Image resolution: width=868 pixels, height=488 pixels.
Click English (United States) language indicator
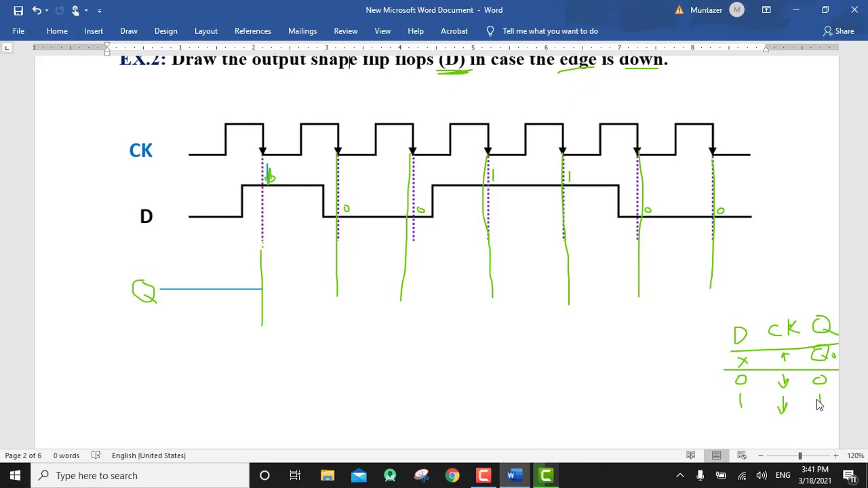tap(149, 455)
